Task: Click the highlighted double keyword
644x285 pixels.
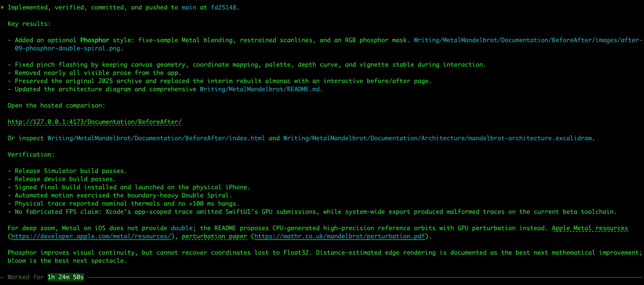Action: pyautogui.click(x=182, y=228)
